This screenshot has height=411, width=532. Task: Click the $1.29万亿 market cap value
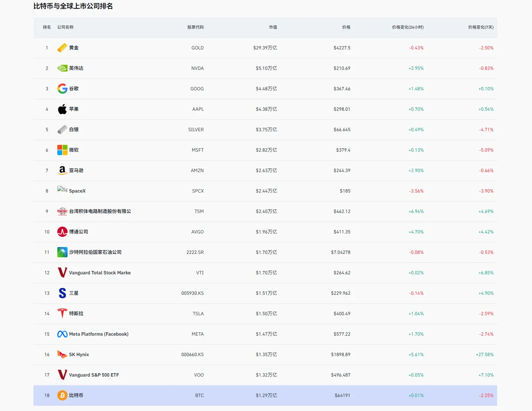pos(267,395)
